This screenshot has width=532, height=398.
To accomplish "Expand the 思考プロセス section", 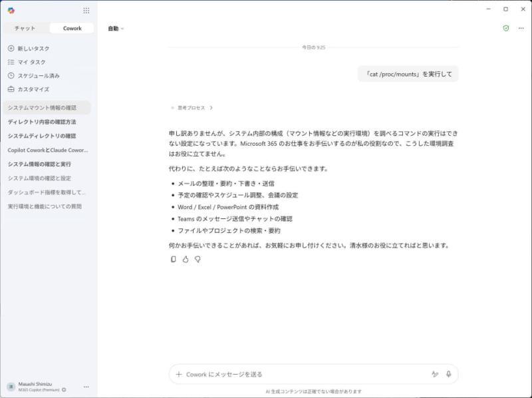I will pyautogui.click(x=192, y=108).
